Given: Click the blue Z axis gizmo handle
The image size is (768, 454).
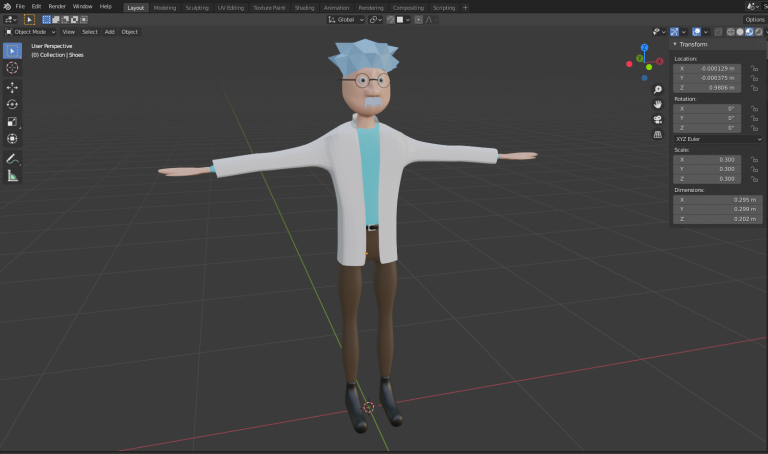Looking at the screenshot, I should click(x=645, y=48).
